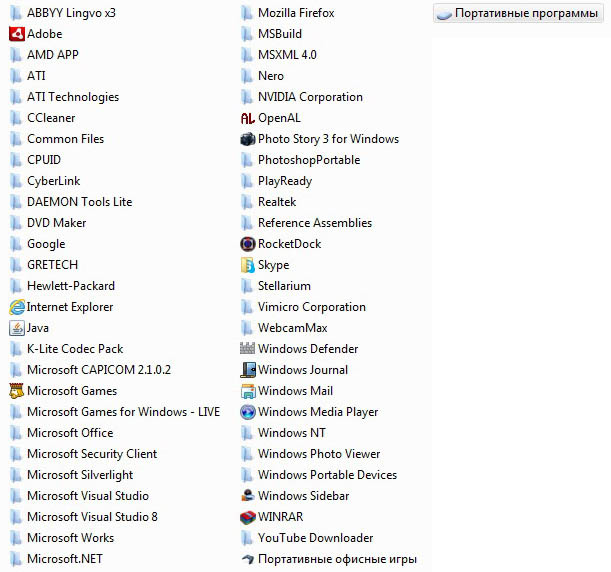The height and width of the screenshot is (572, 611).
Task: Select the ATI Technologies folder name
Action: [x=73, y=97]
